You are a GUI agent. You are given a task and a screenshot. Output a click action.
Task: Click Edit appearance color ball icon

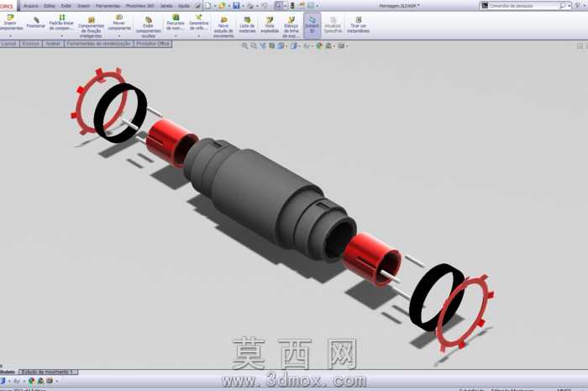click(319, 45)
